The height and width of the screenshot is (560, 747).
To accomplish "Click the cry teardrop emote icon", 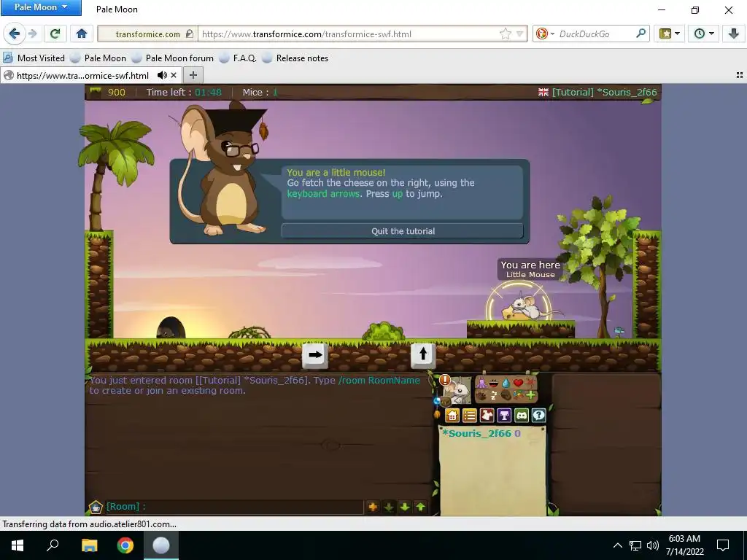I will click(x=506, y=382).
